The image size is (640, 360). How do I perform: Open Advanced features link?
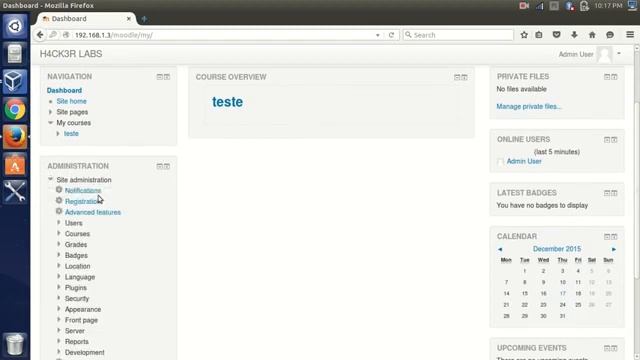pyautogui.click(x=93, y=212)
